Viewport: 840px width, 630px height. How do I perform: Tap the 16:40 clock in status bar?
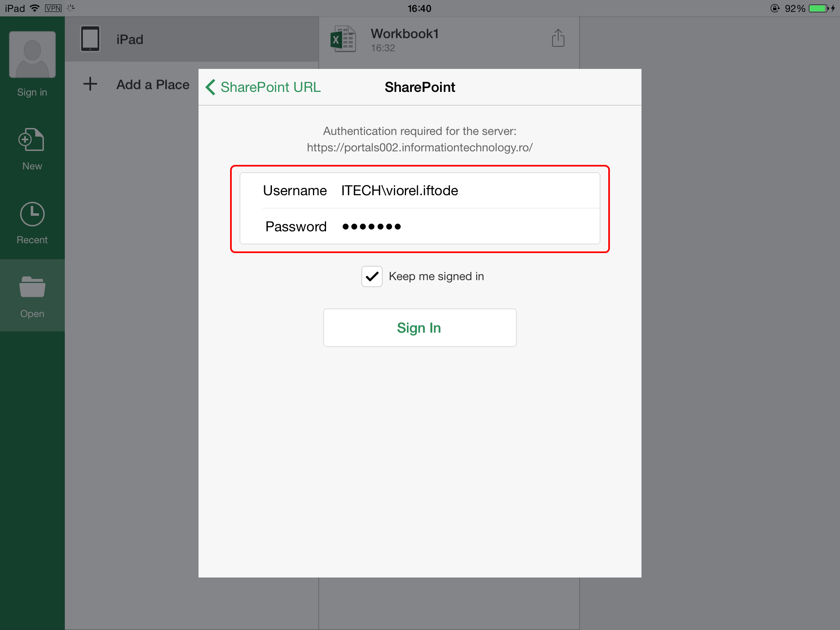419,9
